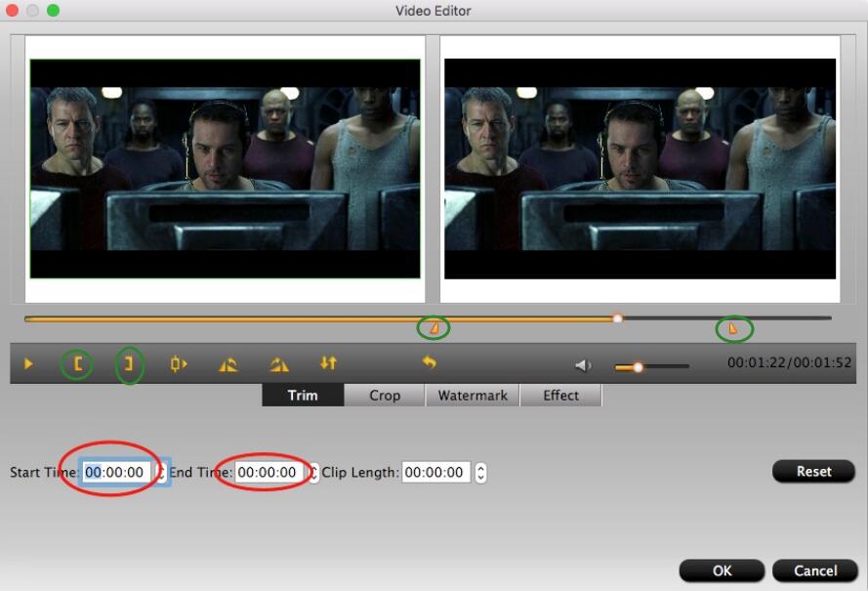Click the right bracket trim-end icon

coord(128,364)
